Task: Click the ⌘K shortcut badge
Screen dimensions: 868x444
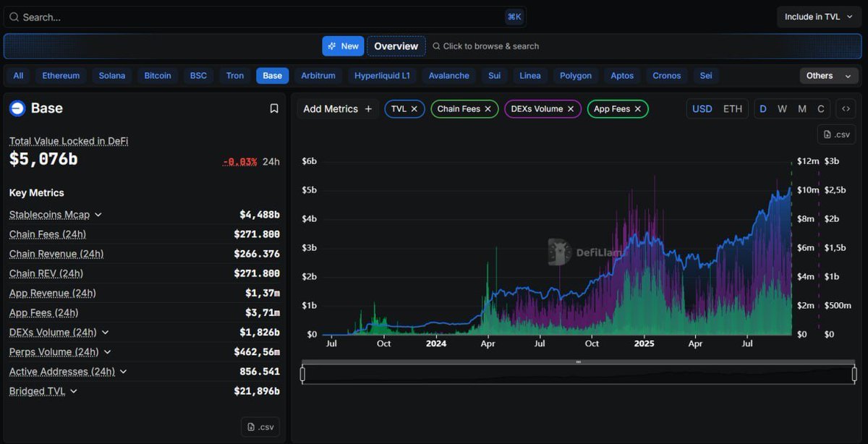Action: 514,17
